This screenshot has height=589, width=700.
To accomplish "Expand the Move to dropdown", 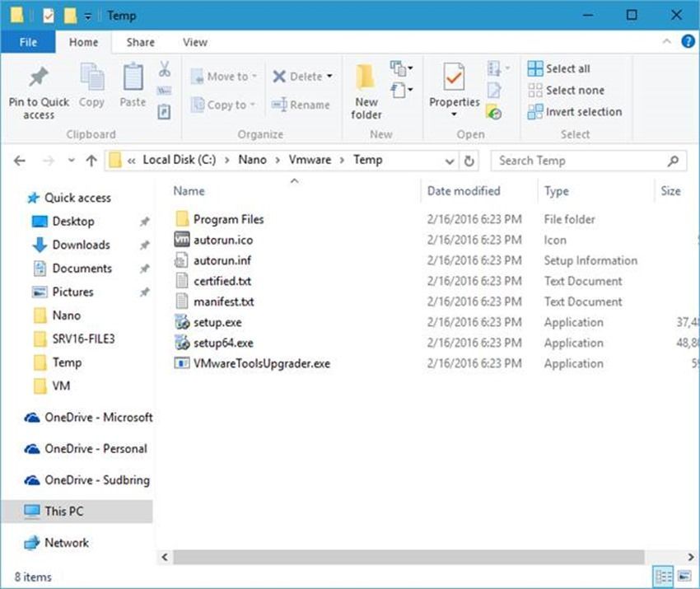I will pyautogui.click(x=254, y=77).
